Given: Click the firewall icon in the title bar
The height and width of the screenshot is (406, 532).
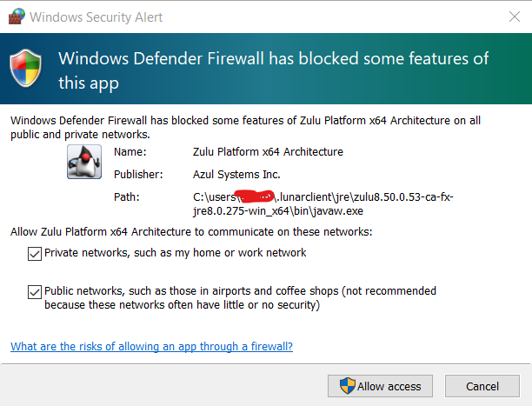Looking at the screenshot, I should pyautogui.click(x=16, y=17).
